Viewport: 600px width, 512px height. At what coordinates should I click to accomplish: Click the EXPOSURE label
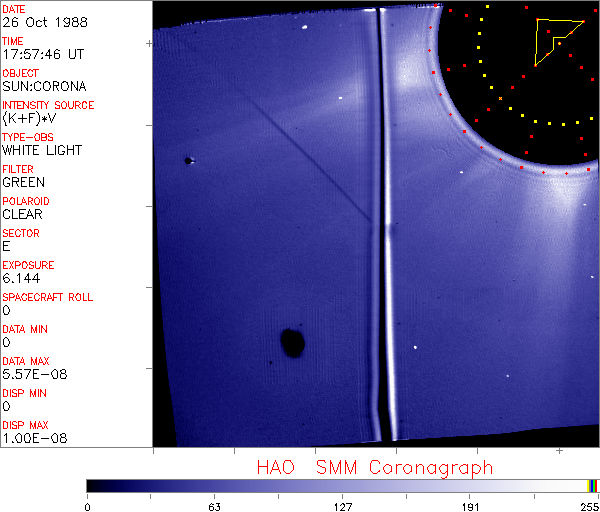28,265
